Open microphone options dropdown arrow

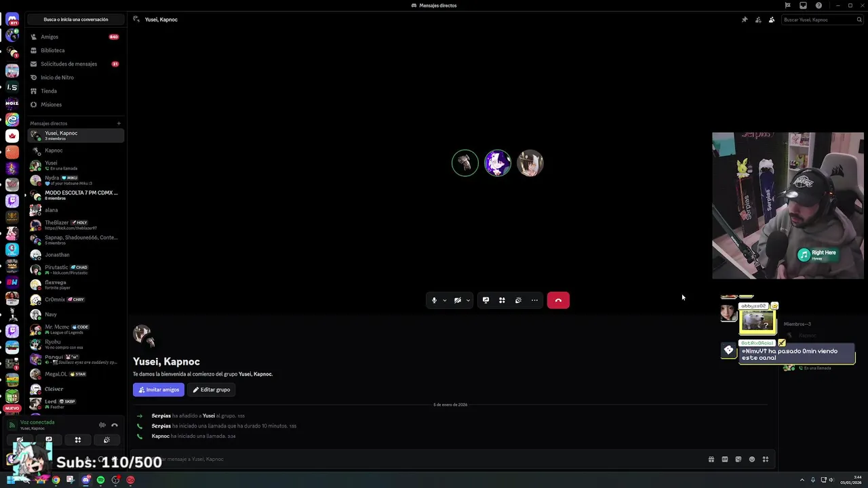tap(445, 300)
